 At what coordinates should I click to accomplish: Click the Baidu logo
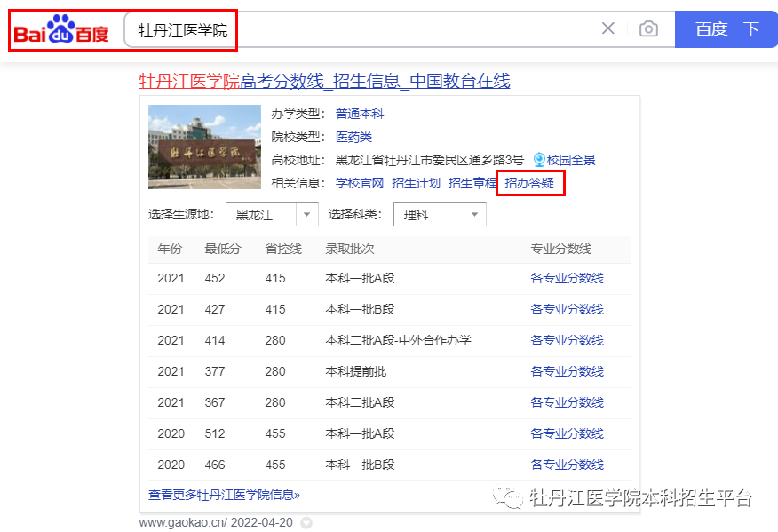point(60,30)
